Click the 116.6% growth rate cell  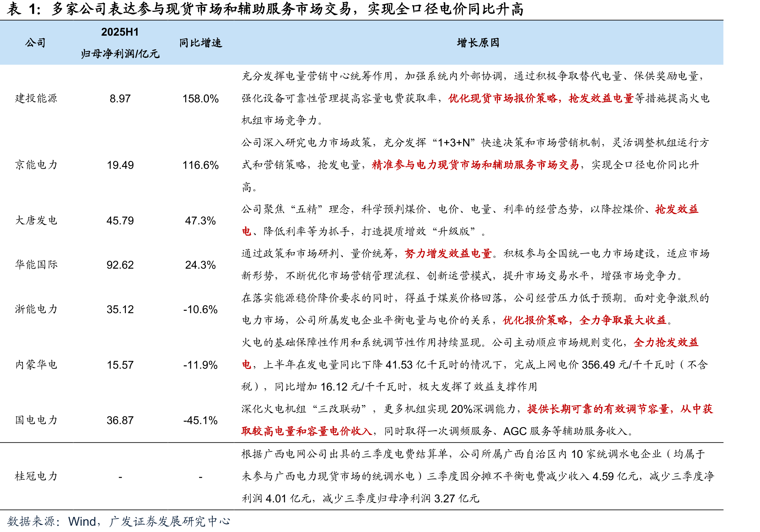[201, 165]
